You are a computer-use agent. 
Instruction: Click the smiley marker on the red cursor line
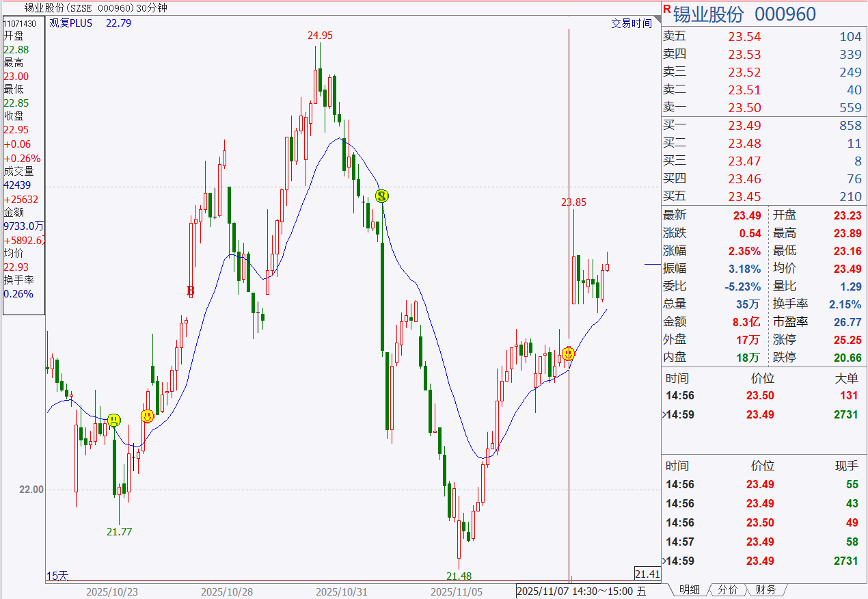tap(569, 354)
